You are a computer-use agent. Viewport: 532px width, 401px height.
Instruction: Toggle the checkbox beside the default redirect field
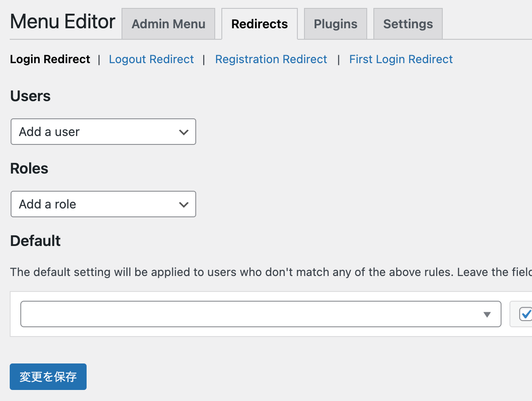(x=525, y=314)
